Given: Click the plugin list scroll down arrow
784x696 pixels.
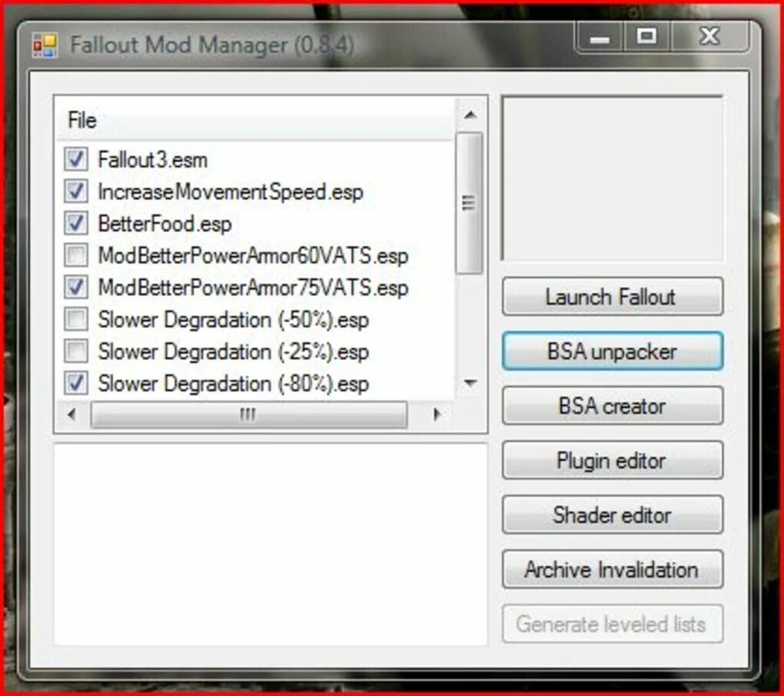Looking at the screenshot, I should (x=470, y=383).
